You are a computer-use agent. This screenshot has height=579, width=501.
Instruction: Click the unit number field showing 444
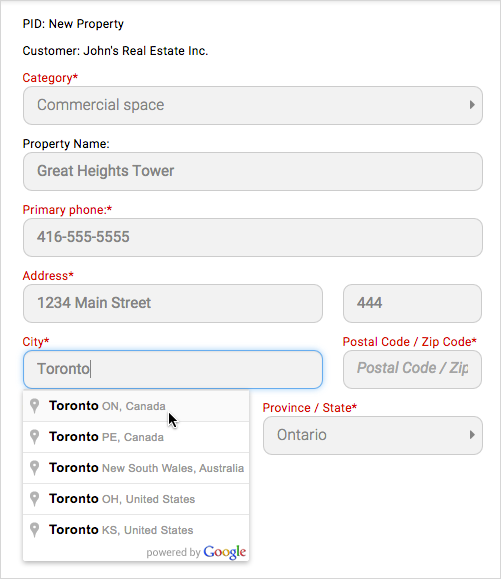coord(412,303)
